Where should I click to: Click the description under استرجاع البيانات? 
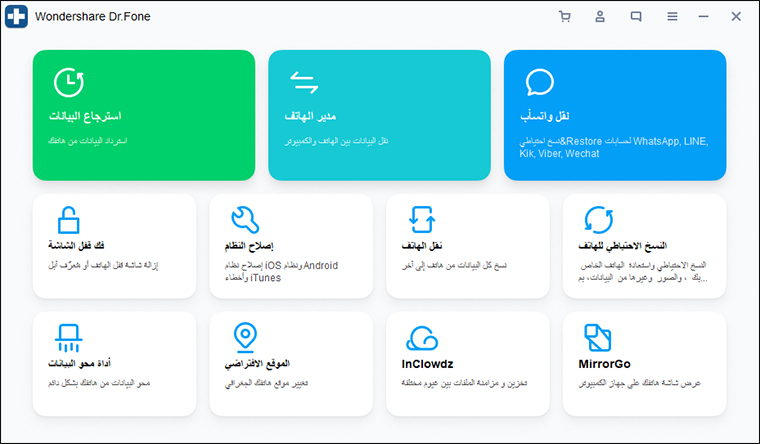click(87, 141)
